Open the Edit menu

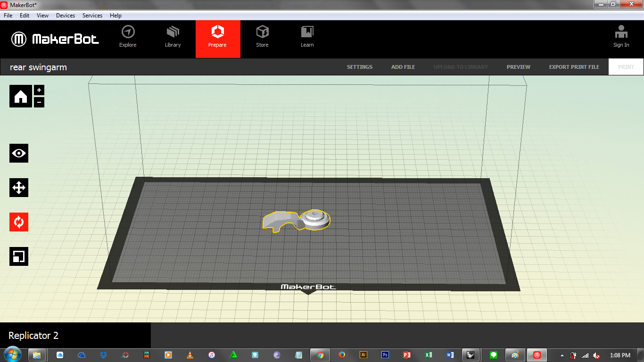tap(25, 16)
